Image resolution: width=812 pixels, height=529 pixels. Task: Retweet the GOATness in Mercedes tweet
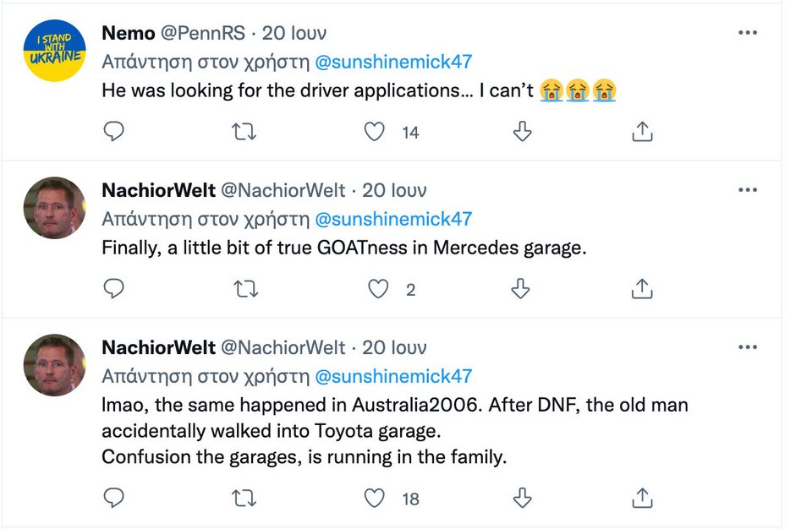[244, 289]
